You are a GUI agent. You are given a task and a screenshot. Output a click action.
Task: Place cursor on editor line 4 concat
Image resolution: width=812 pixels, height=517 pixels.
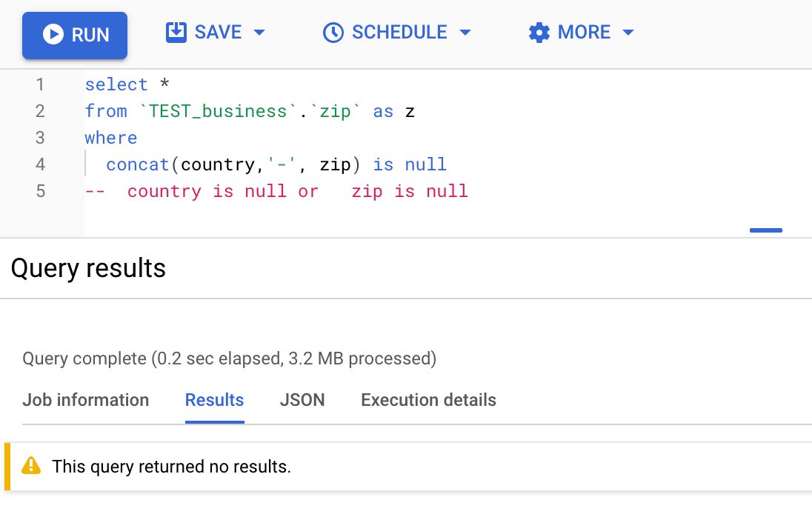(138, 164)
